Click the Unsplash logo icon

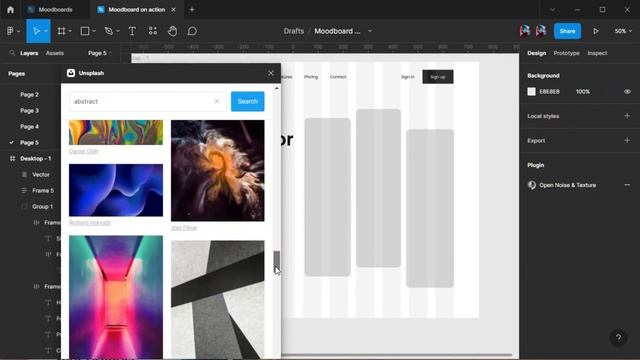[71, 73]
